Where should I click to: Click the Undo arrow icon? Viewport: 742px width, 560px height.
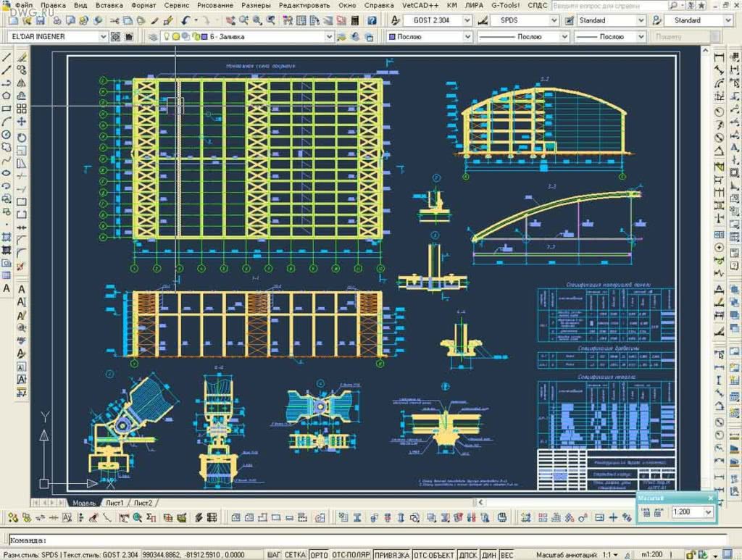186,20
